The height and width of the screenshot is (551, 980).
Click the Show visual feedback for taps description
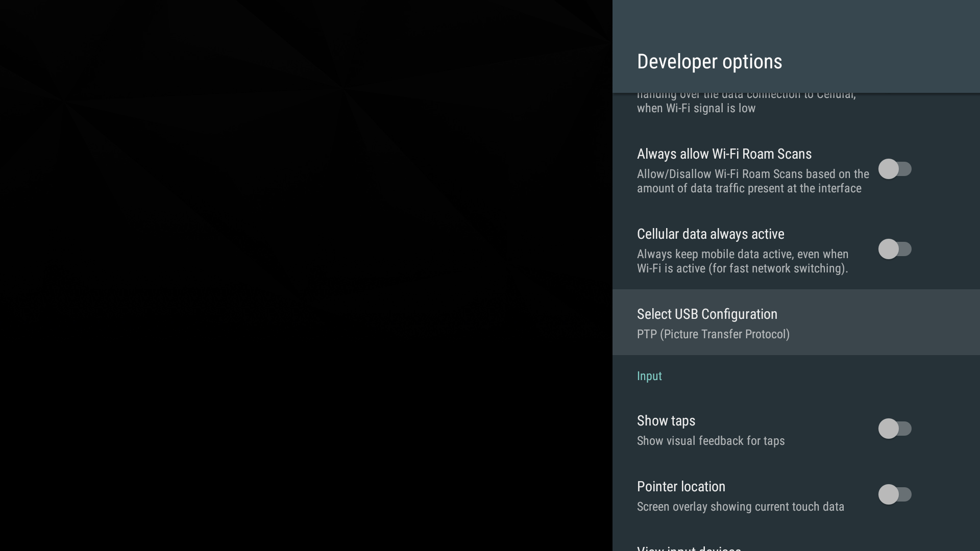(711, 441)
